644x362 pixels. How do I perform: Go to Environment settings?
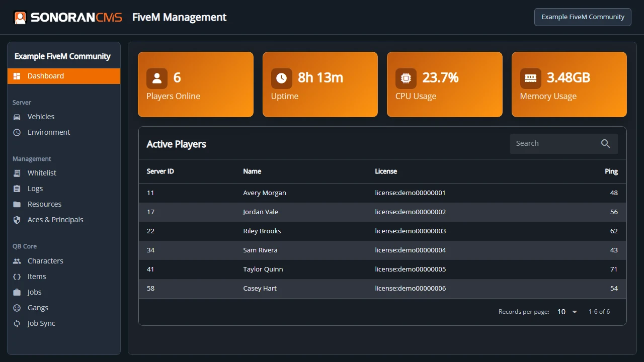[x=64, y=132]
